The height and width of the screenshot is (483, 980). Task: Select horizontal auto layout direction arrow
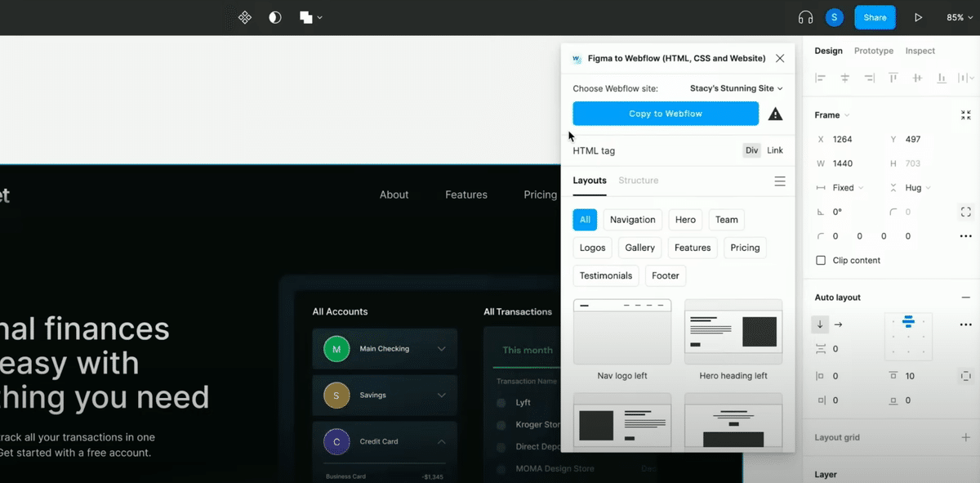click(x=838, y=324)
